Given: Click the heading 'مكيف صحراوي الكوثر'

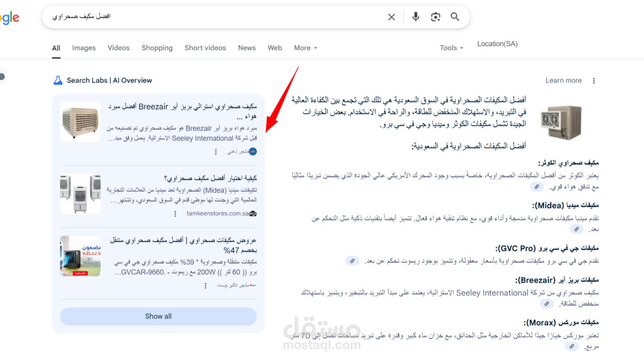Looking at the screenshot, I should point(568,163).
